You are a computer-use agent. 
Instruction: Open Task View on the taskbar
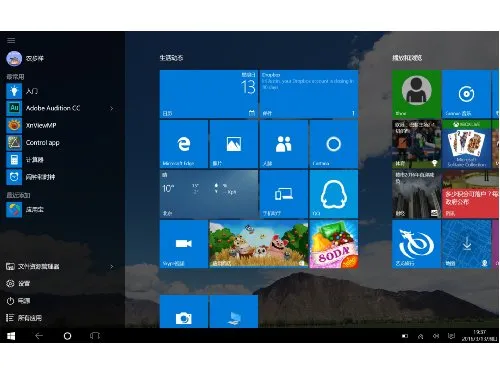point(95,336)
